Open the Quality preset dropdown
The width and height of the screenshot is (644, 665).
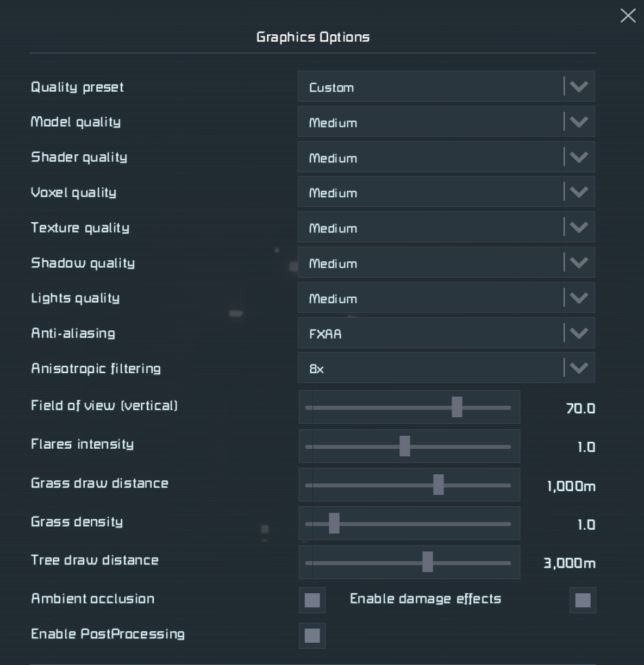446,87
